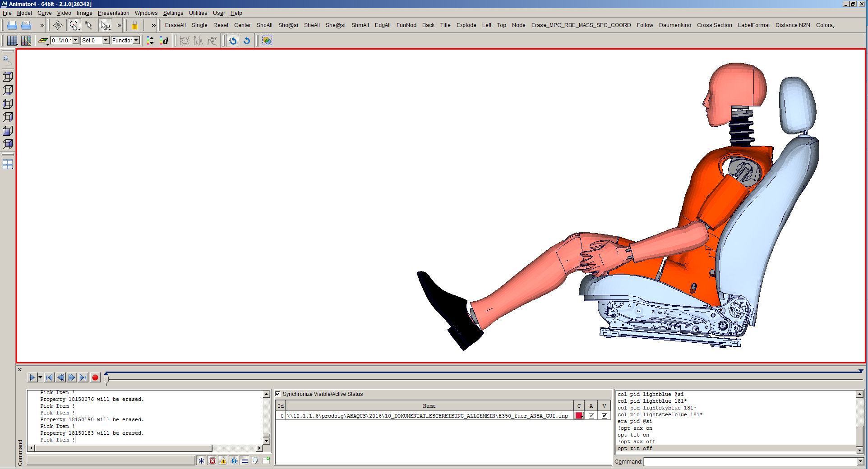Click the second blue print/snapshot icon
868x469 pixels.
coord(26,25)
